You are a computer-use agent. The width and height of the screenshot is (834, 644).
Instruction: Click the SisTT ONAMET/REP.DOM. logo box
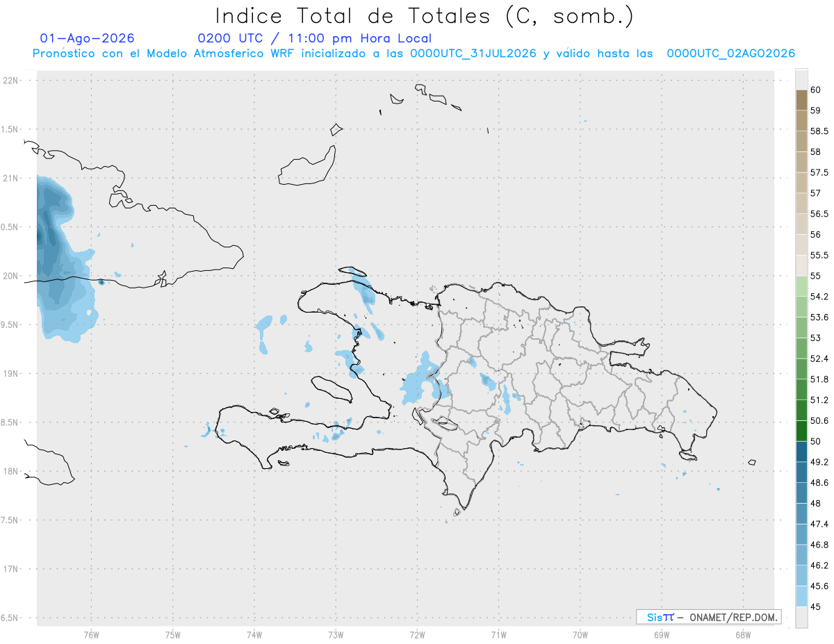coord(708,617)
